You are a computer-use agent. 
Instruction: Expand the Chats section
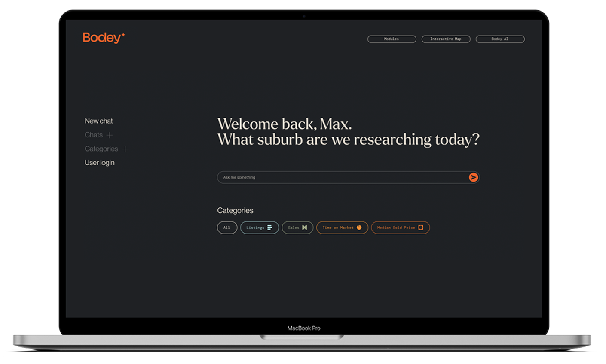(94, 135)
